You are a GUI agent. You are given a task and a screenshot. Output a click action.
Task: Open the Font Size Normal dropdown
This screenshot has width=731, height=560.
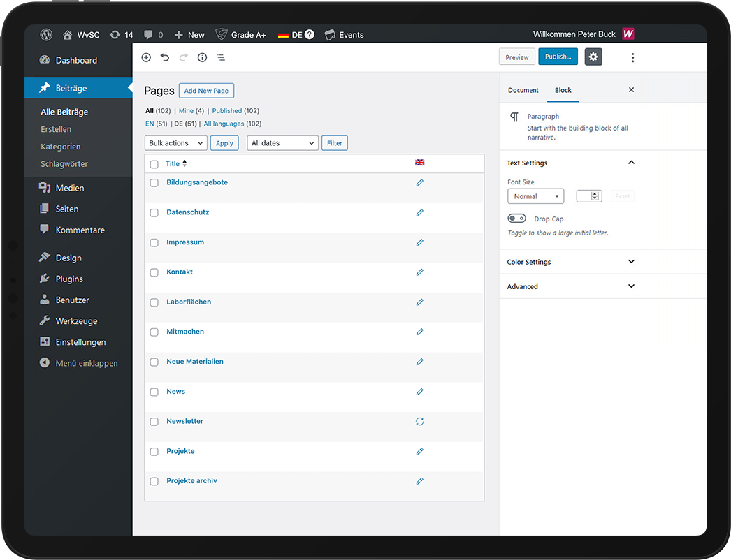point(535,196)
